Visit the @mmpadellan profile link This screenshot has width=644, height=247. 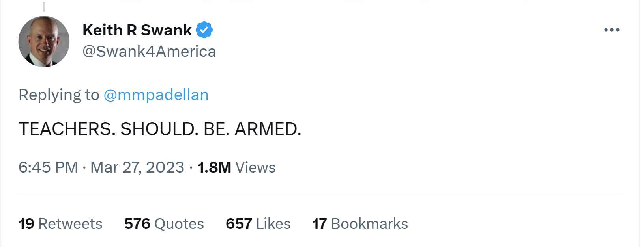(156, 95)
